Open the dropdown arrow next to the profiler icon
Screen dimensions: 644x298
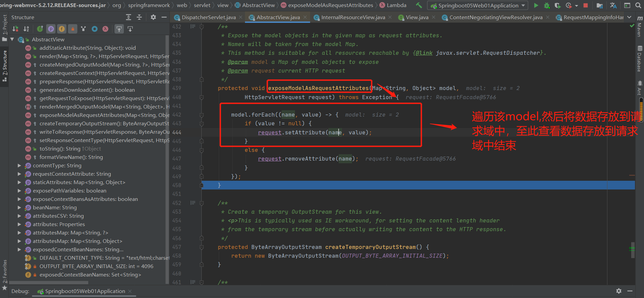click(576, 6)
